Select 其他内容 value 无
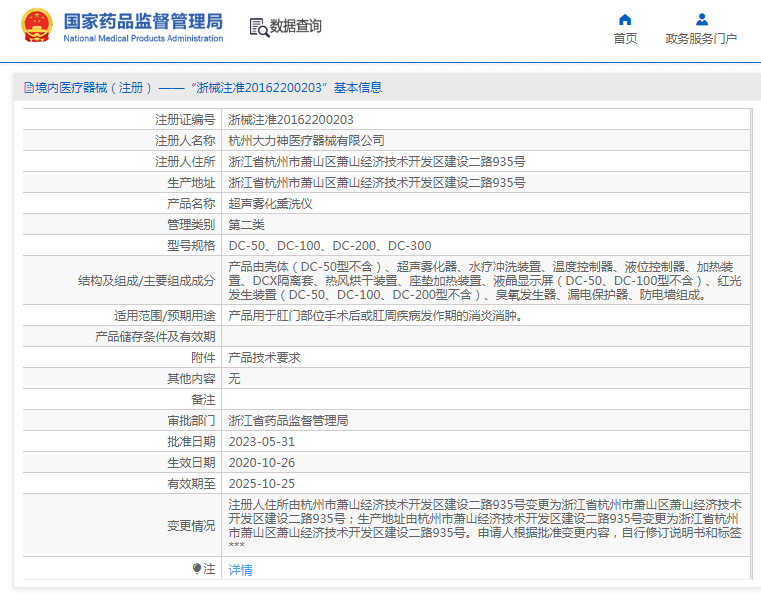Image resolution: width=761 pixels, height=594 pixels. tap(234, 379)
